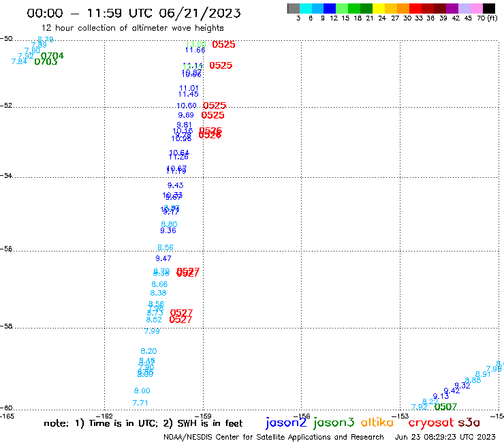
Task: Click the black swatch in the color scale
Action: coord(488,8)
